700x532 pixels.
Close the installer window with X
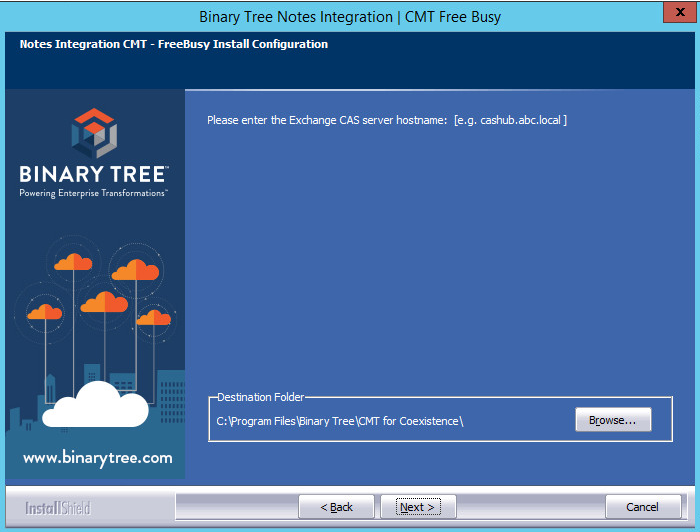[679, 12]
